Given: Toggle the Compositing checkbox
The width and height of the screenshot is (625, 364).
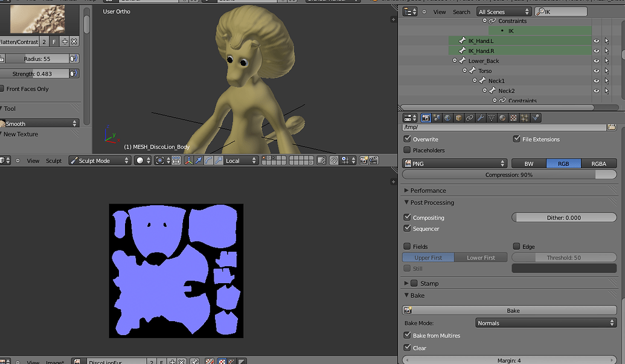Looking at the screenshot, I should [407, 217].
